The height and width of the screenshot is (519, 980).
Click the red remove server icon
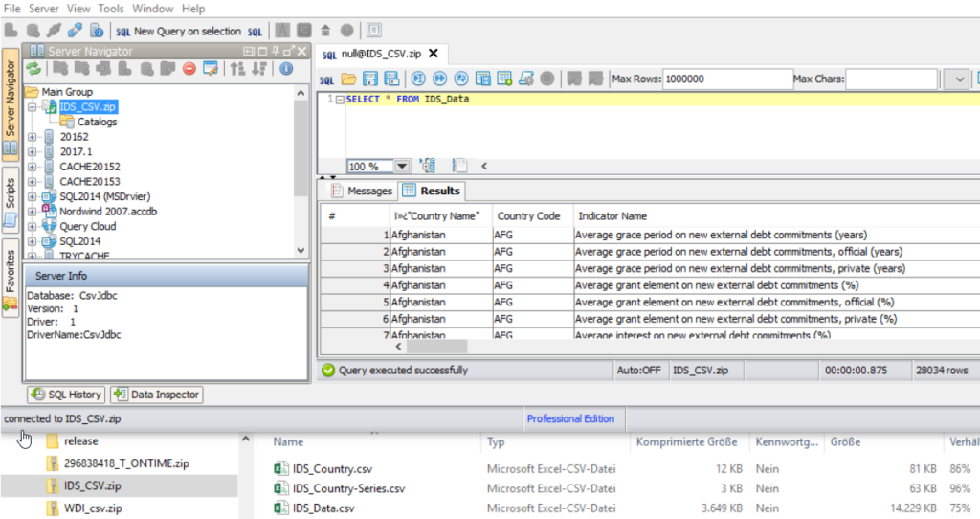(x=189, y=69)
